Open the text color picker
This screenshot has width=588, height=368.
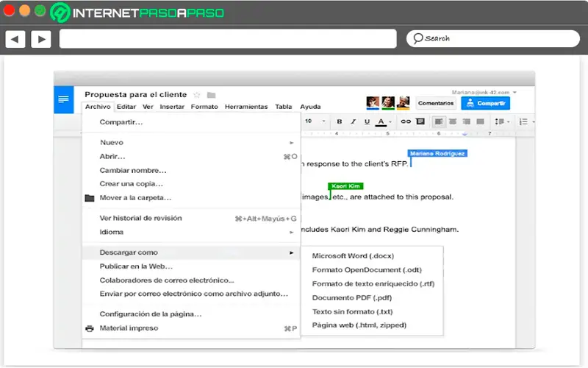tap(383, 121)
